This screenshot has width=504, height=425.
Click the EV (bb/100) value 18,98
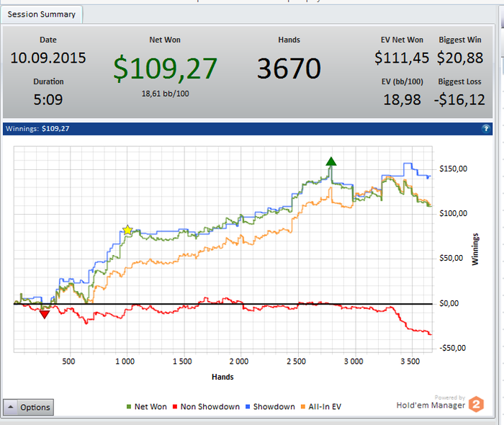pyautogui.click(x=402, y=99)
